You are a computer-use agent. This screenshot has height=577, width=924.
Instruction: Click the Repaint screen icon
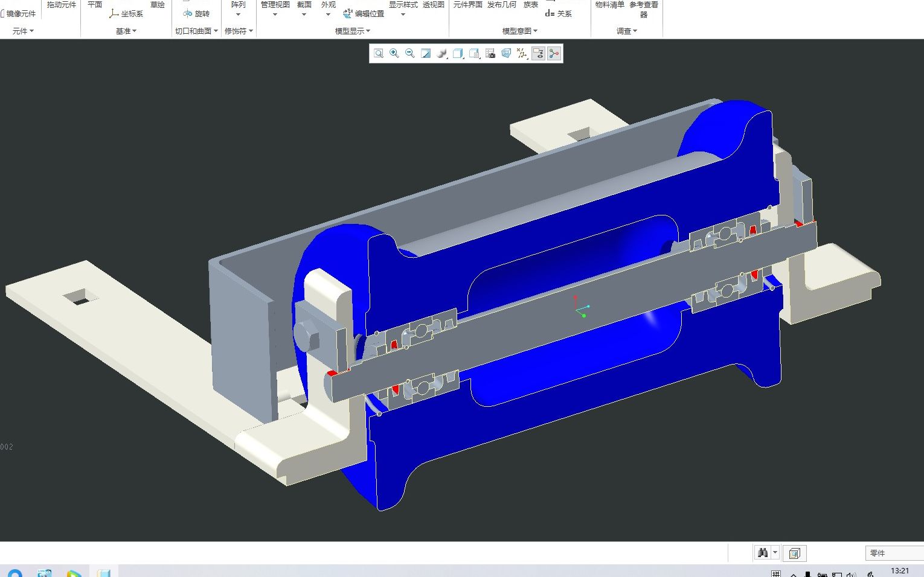point(426,54)
